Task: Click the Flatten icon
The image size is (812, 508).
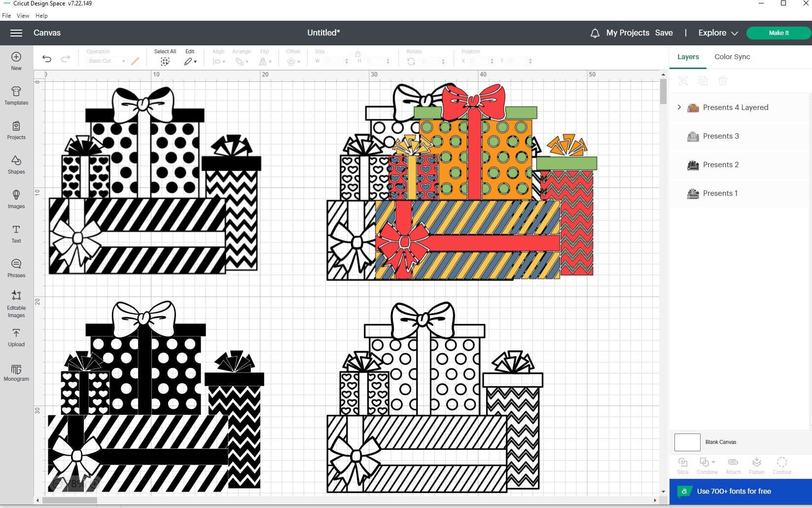Action: click(757, 465)
